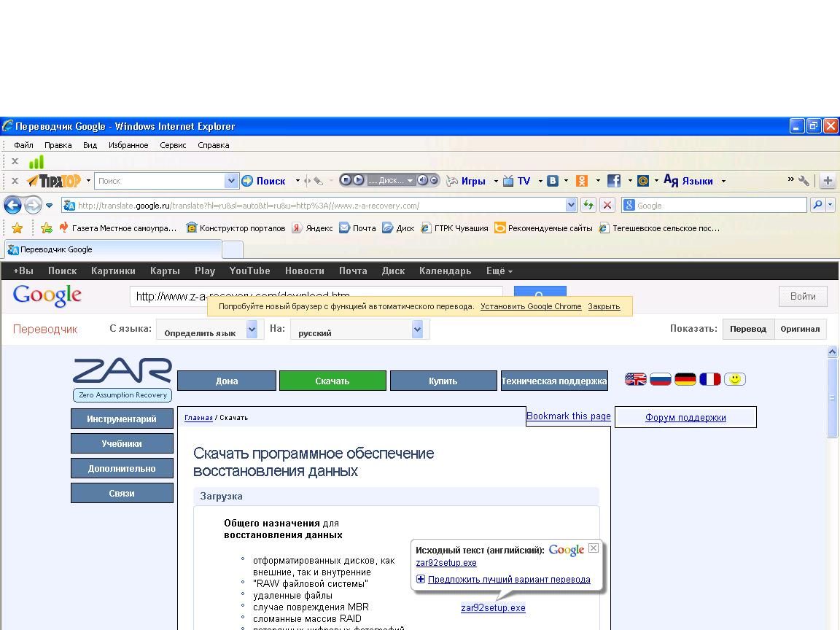The width and height of the screenshot is (840, 630).
Task: Show the translated page with Перевод toggle
Action: click(748, 329)
